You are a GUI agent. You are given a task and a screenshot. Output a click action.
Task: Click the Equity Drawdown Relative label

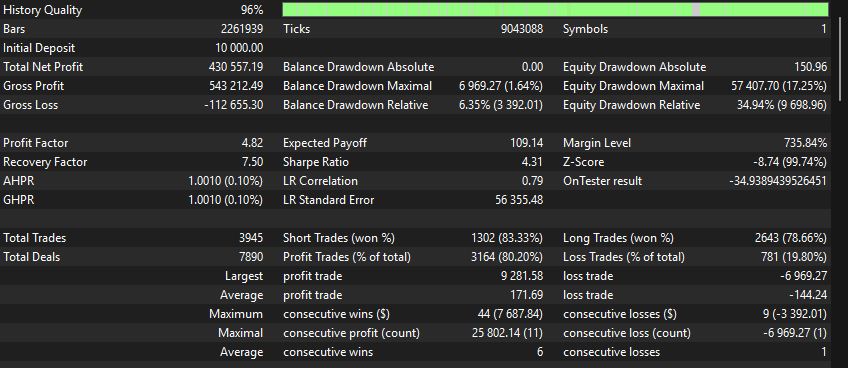click(x=631, y=105)
